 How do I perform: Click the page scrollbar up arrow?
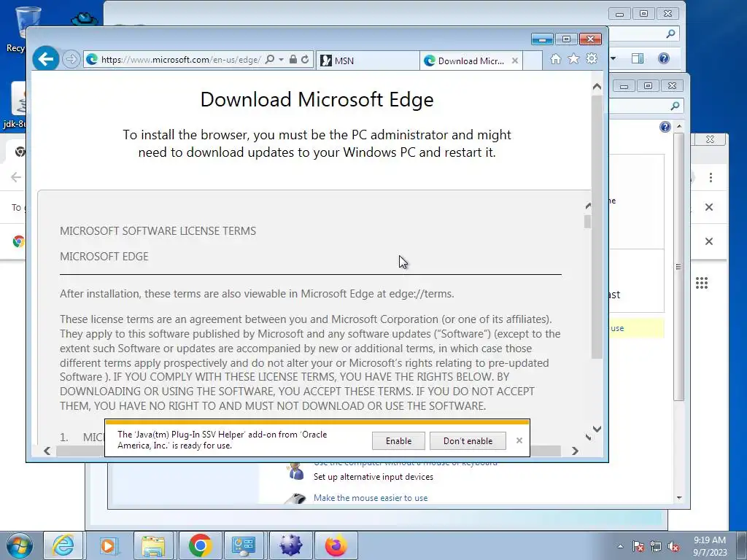(597, 87)
